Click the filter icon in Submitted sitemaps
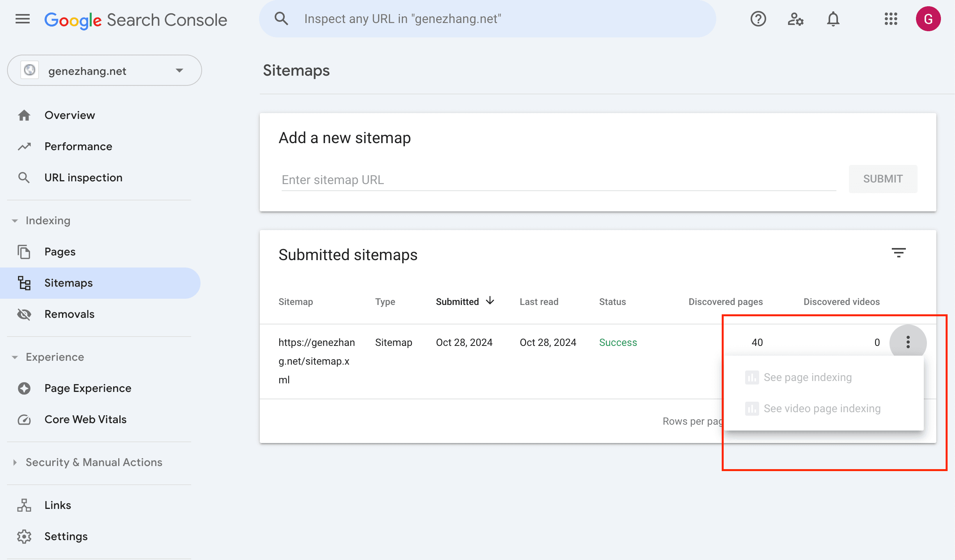This screenshot has width=955, height=560. click(898, 253)
